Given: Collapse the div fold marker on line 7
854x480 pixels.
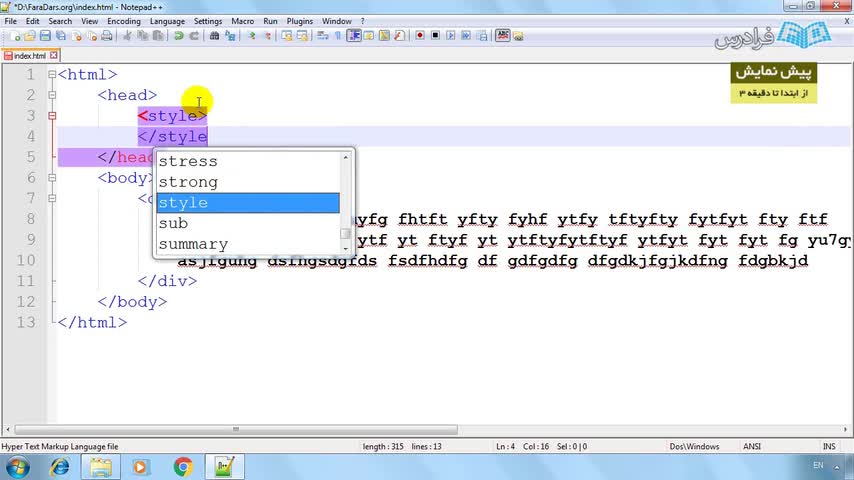Looking at the screenshot, I should coord(52,198).
